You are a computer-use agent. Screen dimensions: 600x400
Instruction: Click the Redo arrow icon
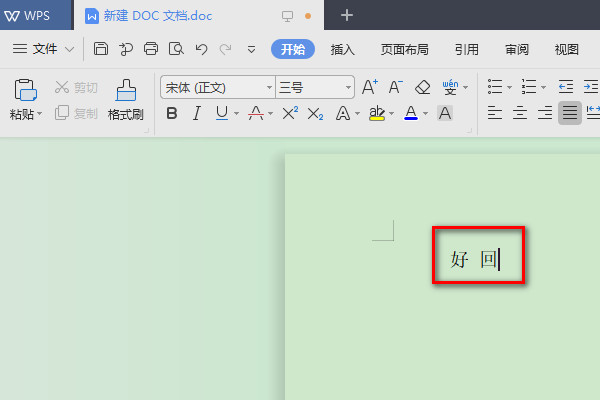pyautogui.click(x=225, y=49)
